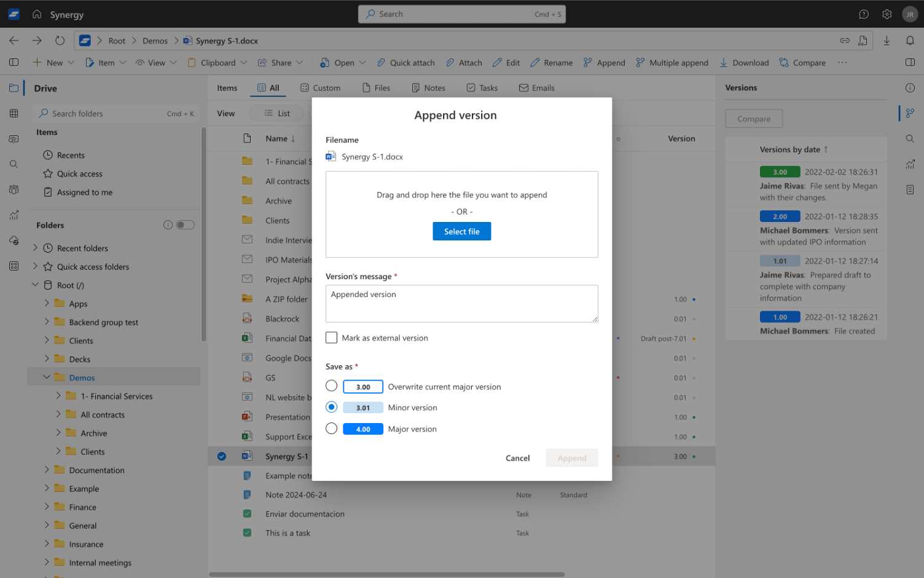This screenshot has width=924, height=578.
Task: Switch to the All items tab
Action: [x=268, y=88]
